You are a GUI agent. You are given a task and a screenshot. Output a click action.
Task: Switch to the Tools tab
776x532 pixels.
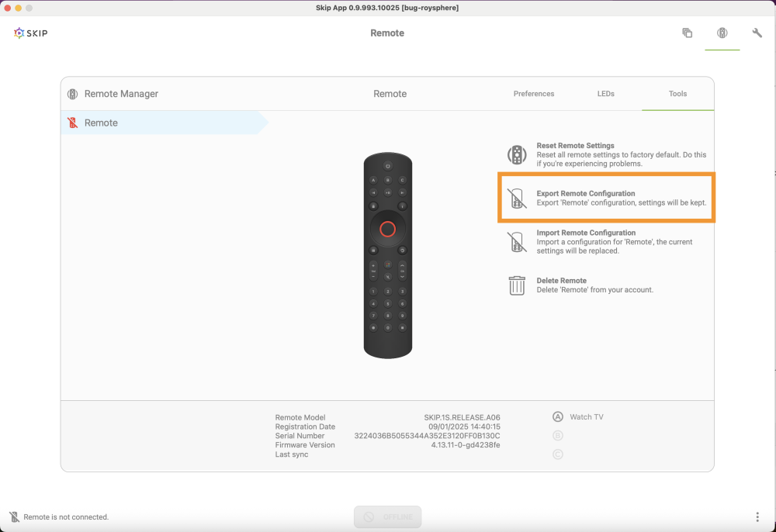click(677, 93)
